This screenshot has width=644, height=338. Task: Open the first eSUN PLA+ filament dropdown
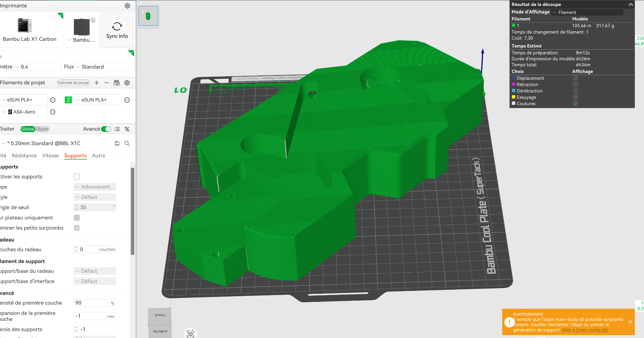(24, 100)
